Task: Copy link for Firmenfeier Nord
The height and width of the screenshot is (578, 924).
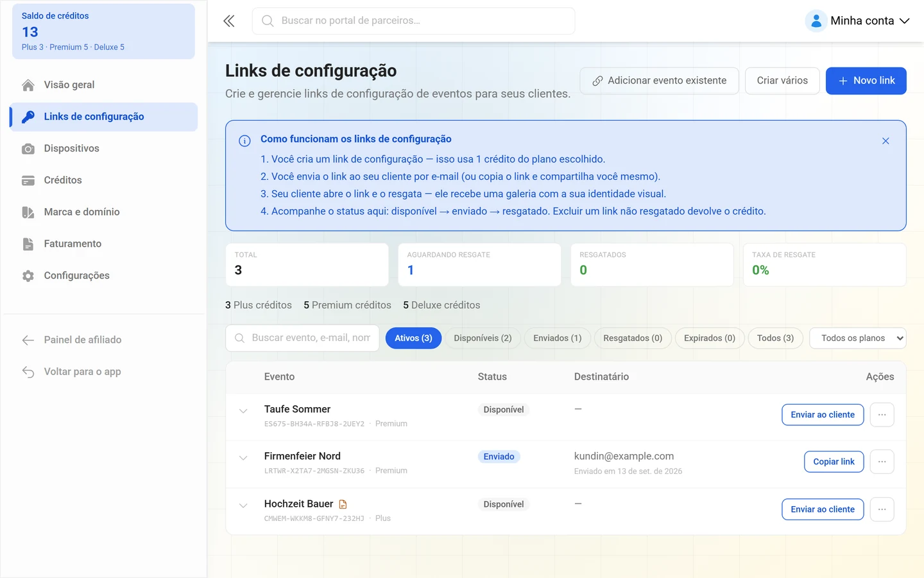Action: [834, 462]
